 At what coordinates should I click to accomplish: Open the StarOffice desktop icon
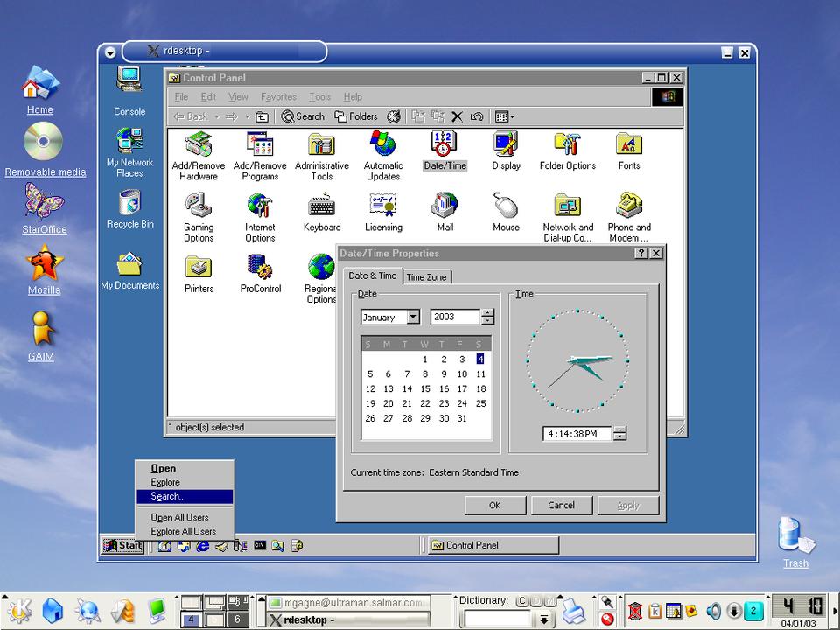click(44, 204)
